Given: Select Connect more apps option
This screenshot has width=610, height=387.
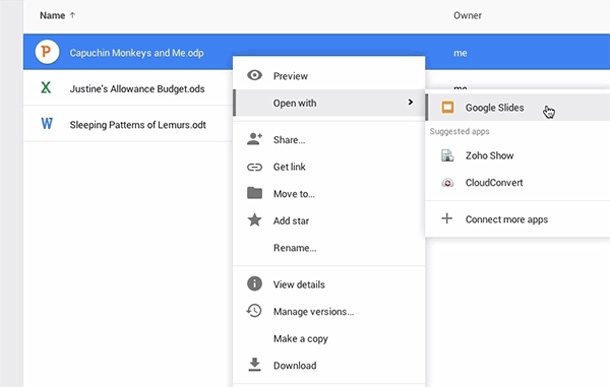Looking at the screenshot, I should [x=517, y=219].
